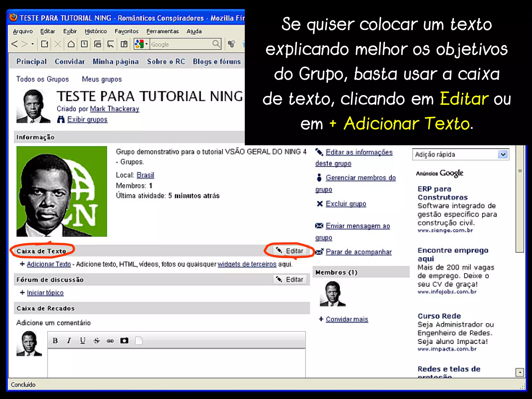Screen dimensions: 532x399
Task: Click envelope icon beside Enviar mensagem
Action: click(x=319, y=225)
